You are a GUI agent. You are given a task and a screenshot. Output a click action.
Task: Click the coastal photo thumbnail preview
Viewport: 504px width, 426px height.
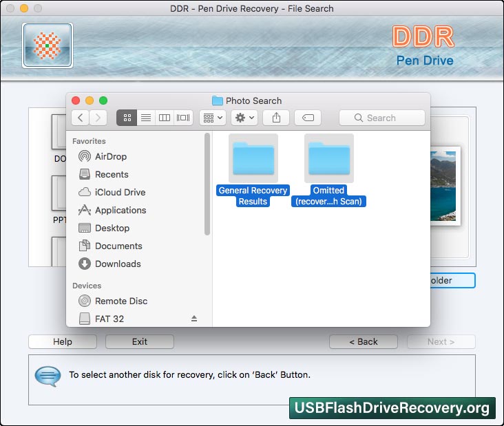point(445,186)
